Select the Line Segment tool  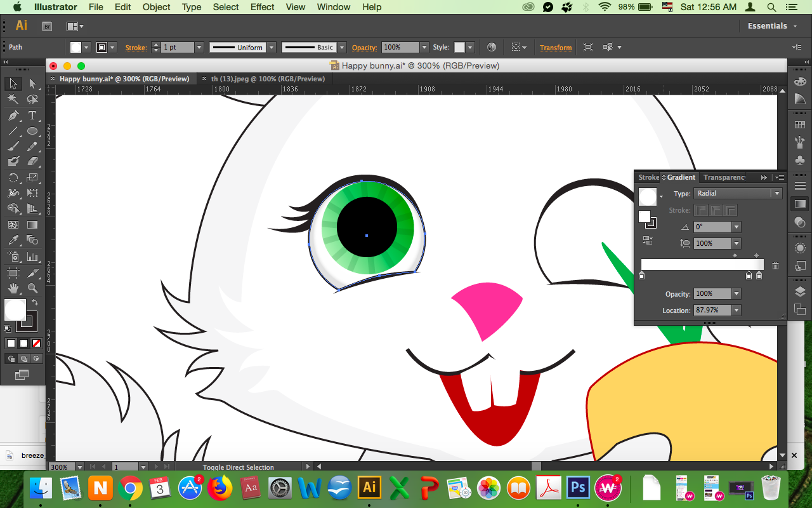(13, 131)
